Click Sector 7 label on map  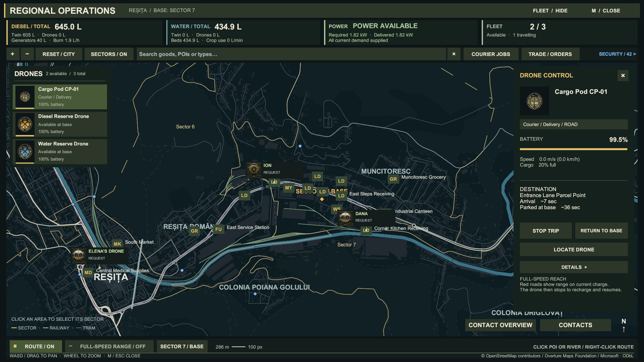pos(346,245)
